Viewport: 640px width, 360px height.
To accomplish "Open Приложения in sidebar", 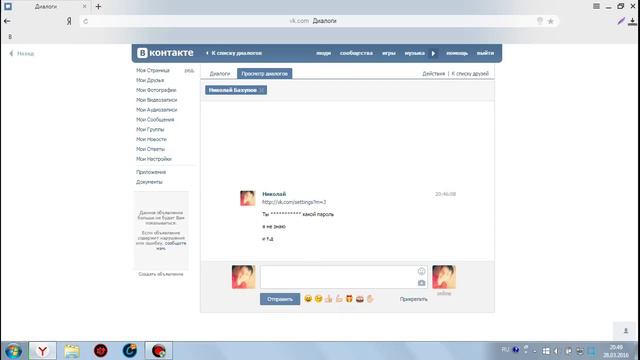I will [x=151, y=172].
